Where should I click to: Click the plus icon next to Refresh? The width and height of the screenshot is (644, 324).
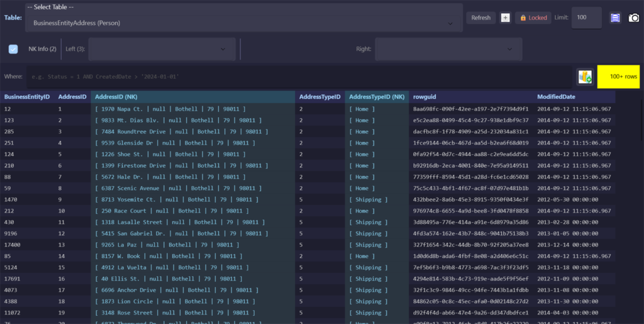tap(506, 18)
